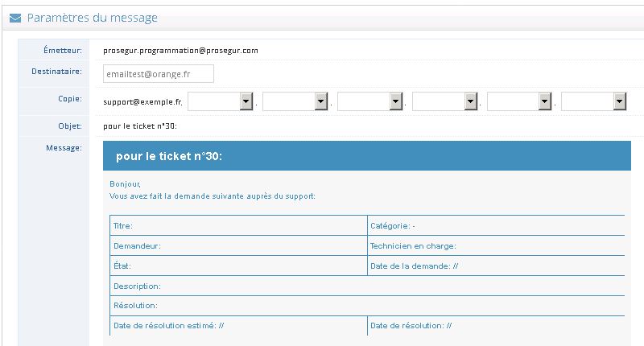Click the copy address support@exemple.fr
The height and width of the screenshot is (346, 644).
pos(142,102)
